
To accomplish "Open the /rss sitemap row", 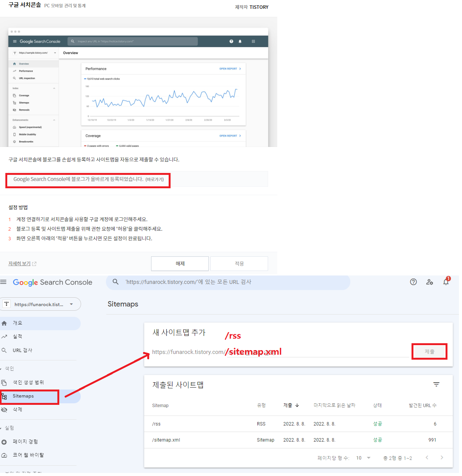I will (x=298, y=424).
